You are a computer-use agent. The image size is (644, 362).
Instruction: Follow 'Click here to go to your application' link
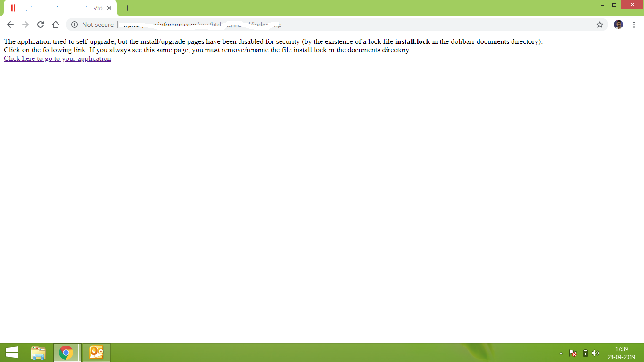click(58, 58)
